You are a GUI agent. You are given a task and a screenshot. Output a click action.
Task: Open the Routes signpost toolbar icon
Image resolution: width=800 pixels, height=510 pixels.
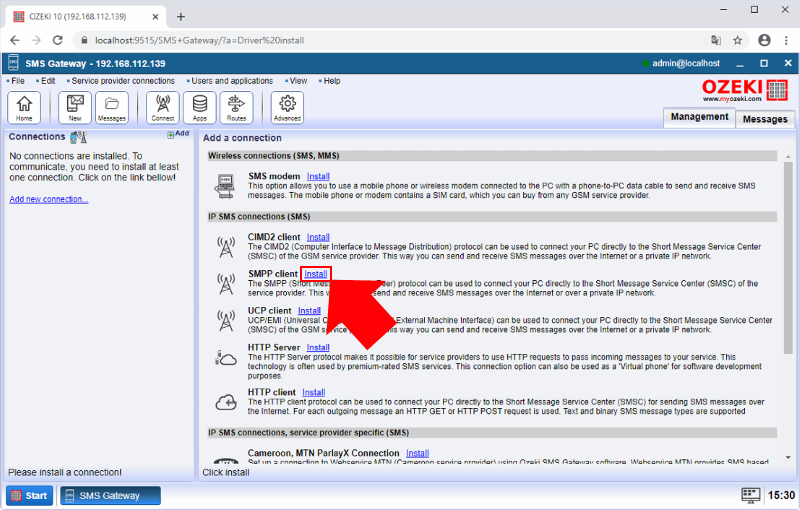tap(236, 108)
